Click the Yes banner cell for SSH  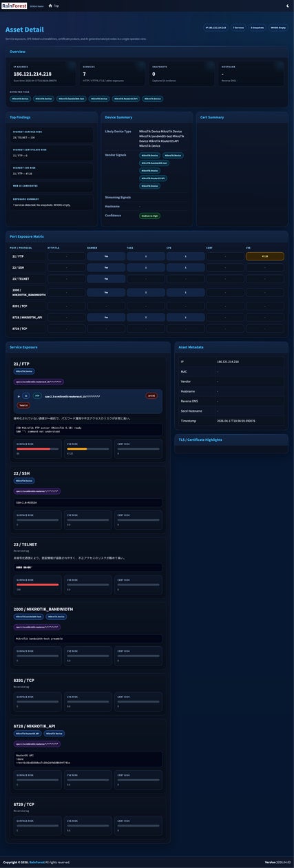tap(106, 267)
